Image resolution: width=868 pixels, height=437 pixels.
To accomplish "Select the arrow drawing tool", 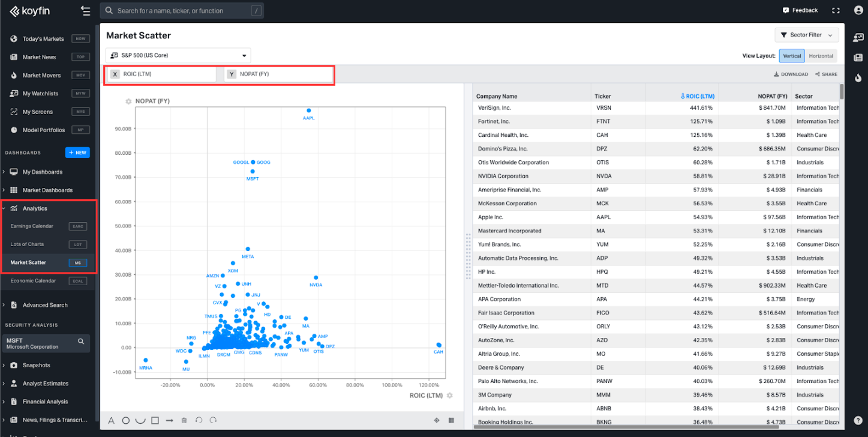I will 170,420.
